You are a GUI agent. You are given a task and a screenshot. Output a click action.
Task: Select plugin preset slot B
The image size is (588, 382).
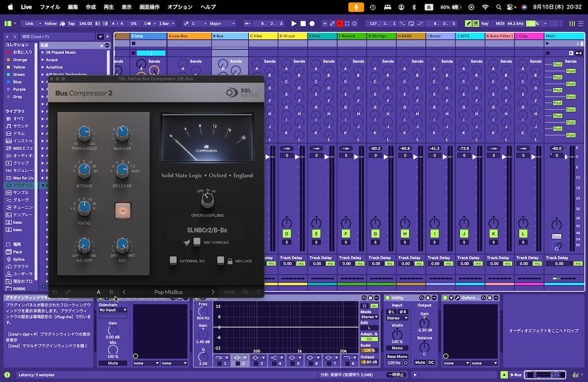[111, 292]
